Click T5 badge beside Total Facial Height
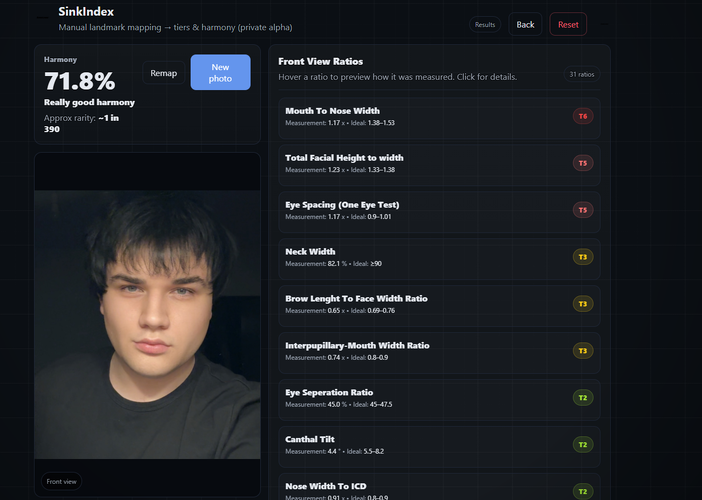The width and height of the screenshot is (702, 500). (583, 163)
